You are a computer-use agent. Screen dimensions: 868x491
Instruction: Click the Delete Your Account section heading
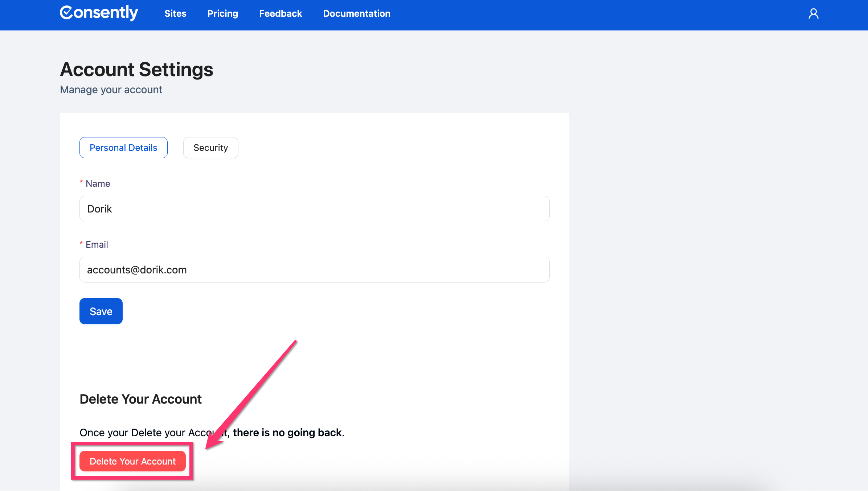[140, 399]
